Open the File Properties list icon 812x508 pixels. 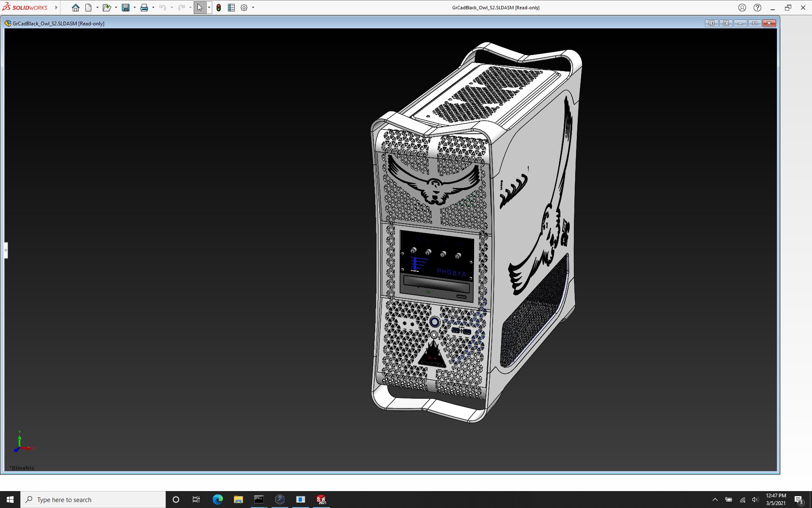pyautogui.click(x=231, y=8)
